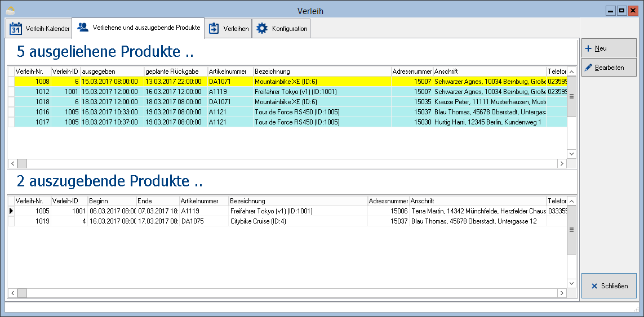Open the Verleih-Kalender tab

[39, 29]
